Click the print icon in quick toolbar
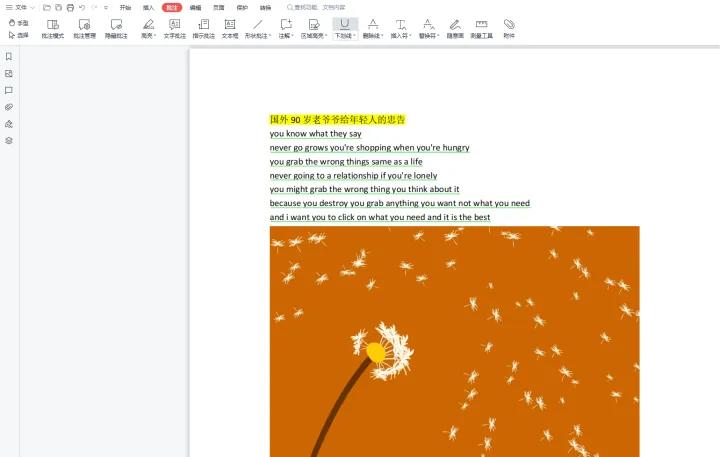The width and height of the screenshot is (720, 457). (70, 7)
